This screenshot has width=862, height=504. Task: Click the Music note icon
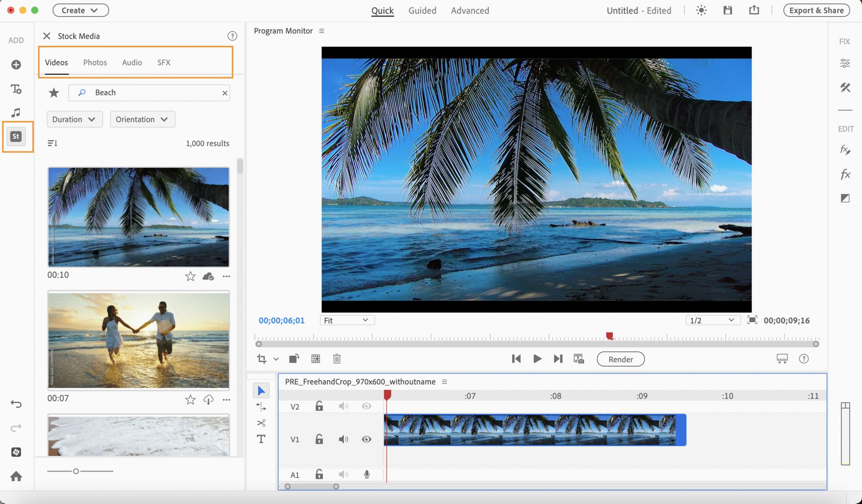pyautogui.click(x=16, y=112)
